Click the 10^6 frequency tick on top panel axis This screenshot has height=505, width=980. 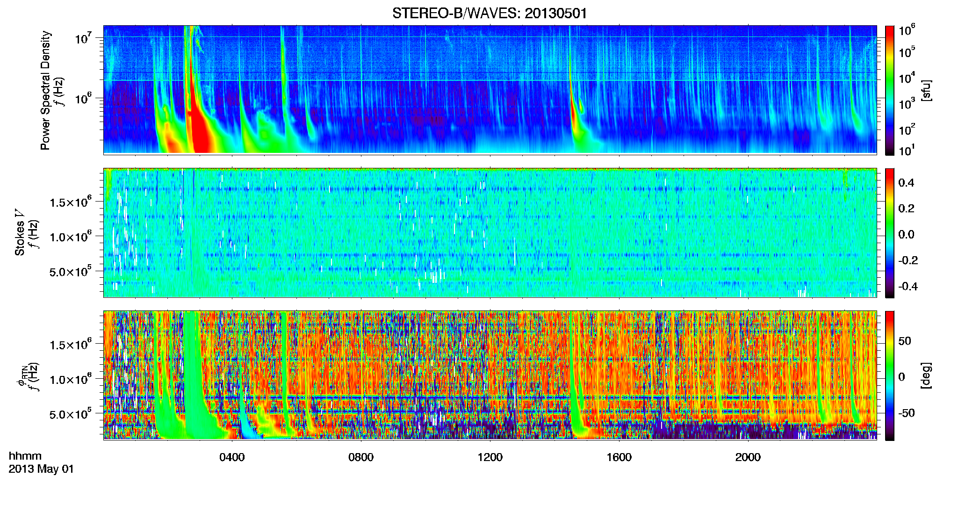click(83, 98)
